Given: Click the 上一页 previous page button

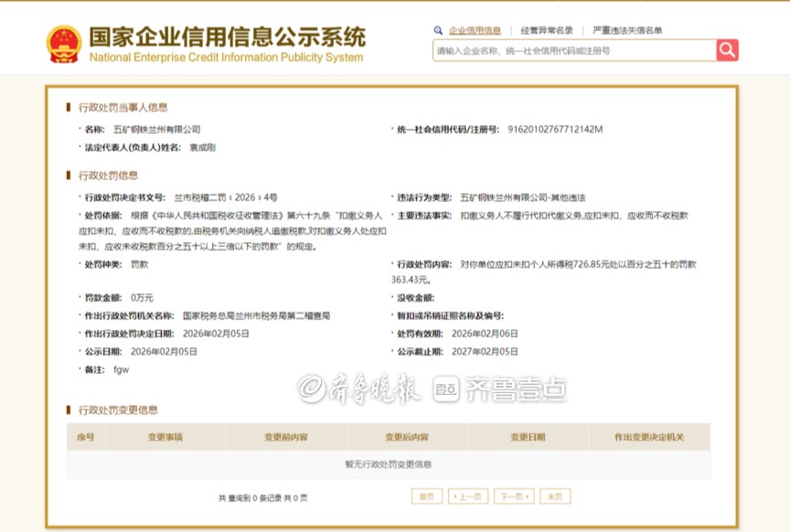Looking at the screenshot, I should tap(468, 496).
